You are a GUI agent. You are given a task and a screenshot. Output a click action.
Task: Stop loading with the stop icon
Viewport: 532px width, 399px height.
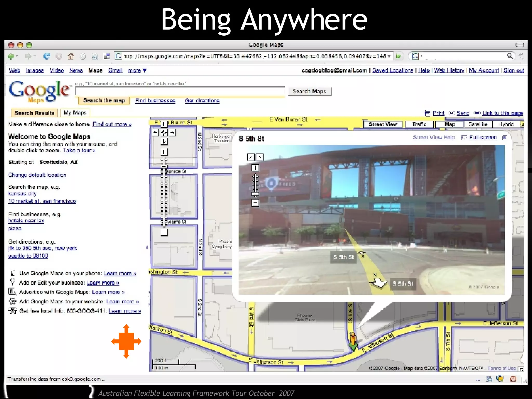59,56
